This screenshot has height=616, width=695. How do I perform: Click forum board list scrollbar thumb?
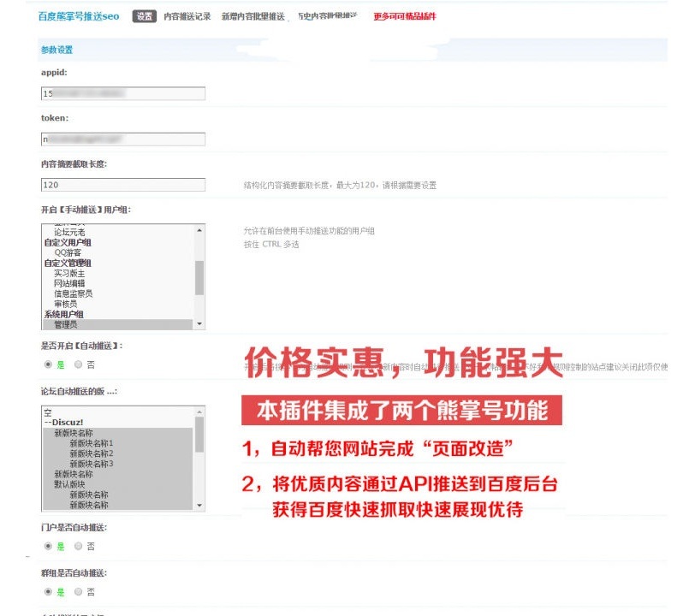pos(199,435)
